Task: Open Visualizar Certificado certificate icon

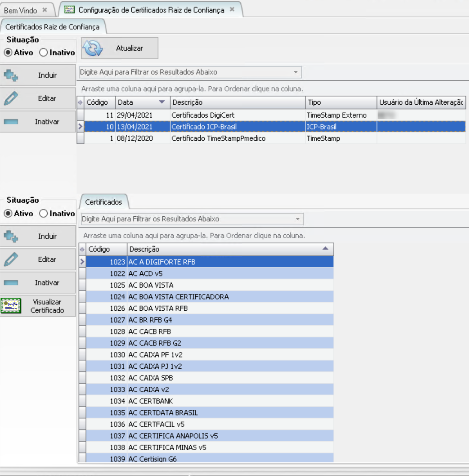Action: pyautogui.click(x=11, y=306)
